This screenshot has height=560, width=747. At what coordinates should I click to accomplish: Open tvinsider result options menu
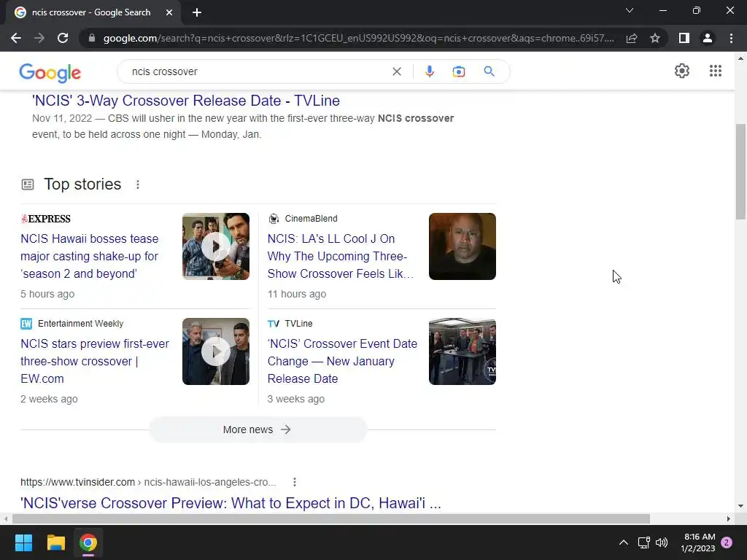coord(295,482)
